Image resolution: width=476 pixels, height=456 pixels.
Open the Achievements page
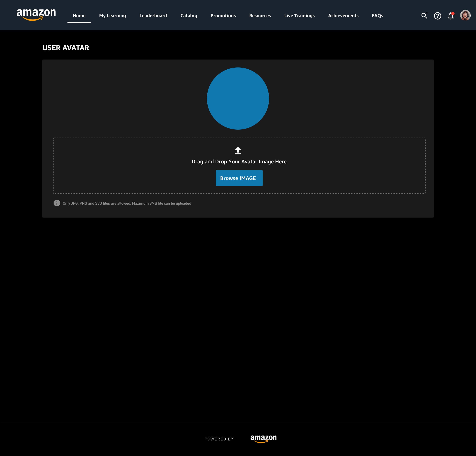343,16
